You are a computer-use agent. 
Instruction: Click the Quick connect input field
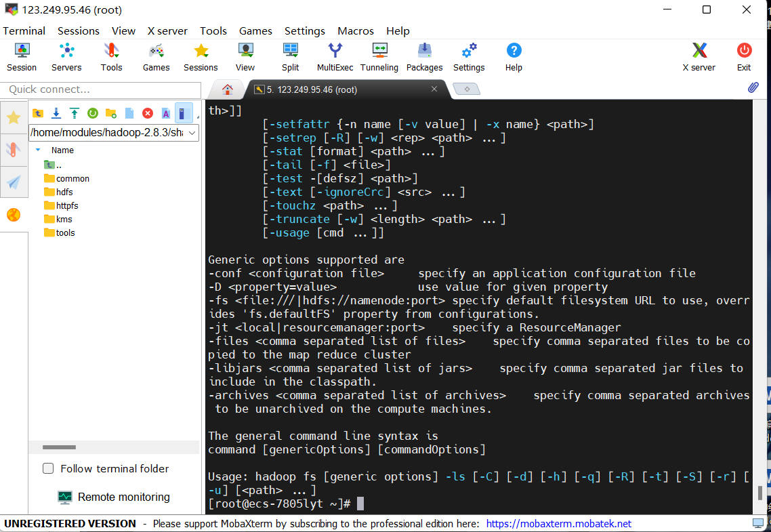pyautogui.click(x=100, y=89)
